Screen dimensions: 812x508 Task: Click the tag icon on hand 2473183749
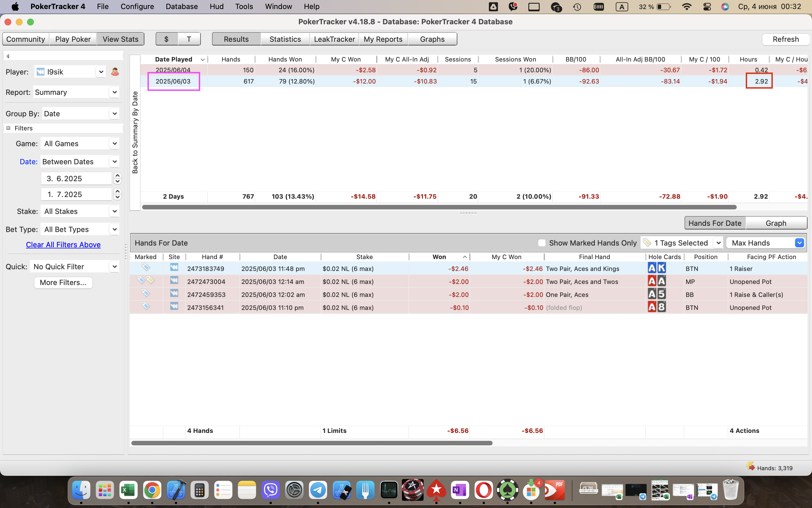(145, 268)
